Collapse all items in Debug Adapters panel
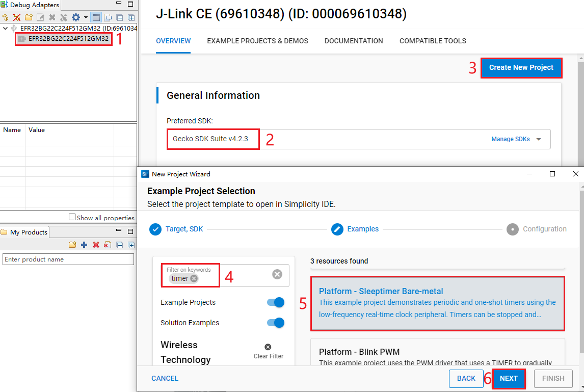584x392 pixels. 119,17
